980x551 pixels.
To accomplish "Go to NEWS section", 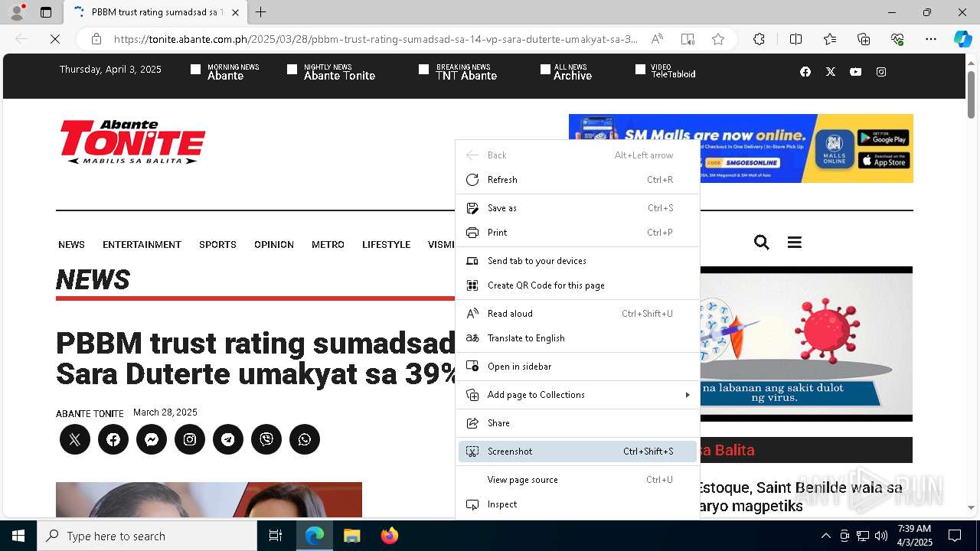I will coord(71,245).
